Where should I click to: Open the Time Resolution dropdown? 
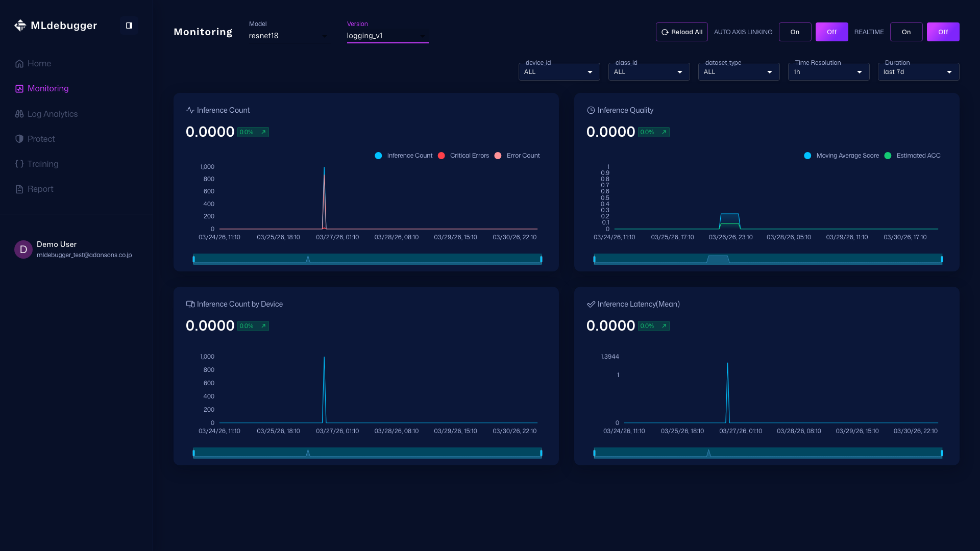click(x=828, y=71)
